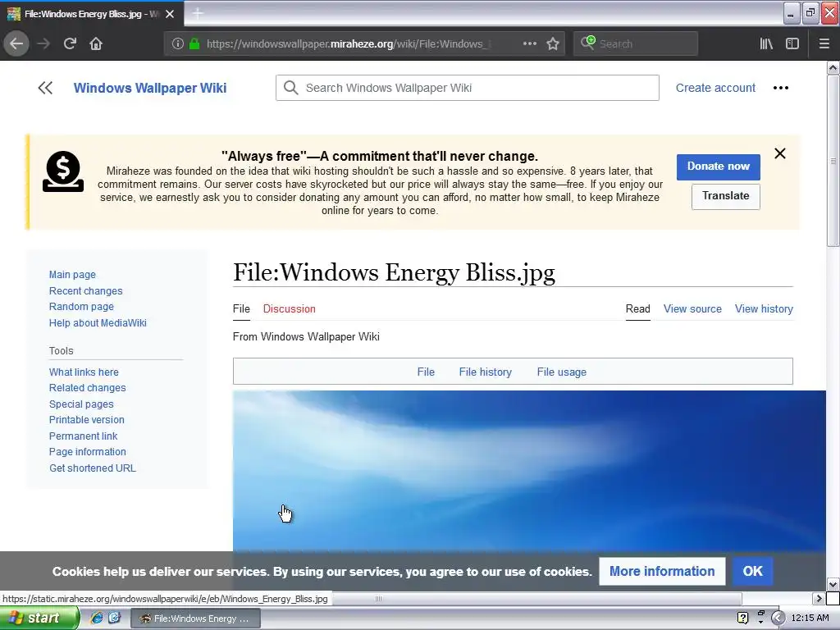
Task: Open the View source tab
Action: click(x=692, y=308)
